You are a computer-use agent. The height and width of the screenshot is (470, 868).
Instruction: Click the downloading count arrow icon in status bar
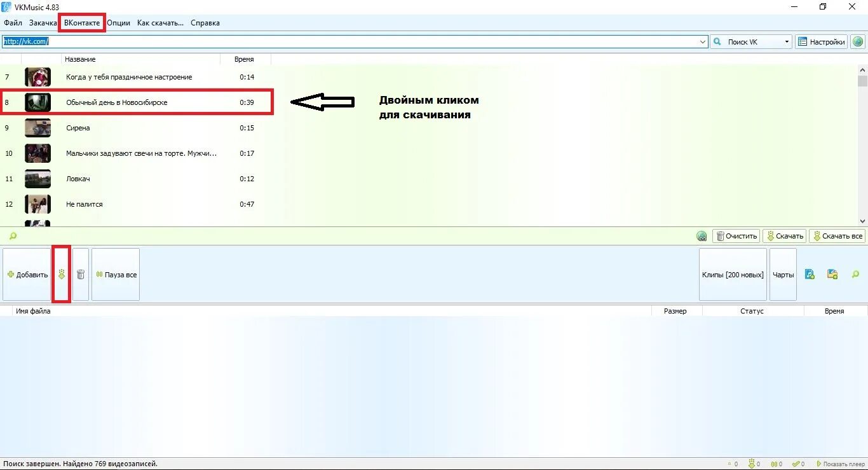(x=752, y=464)
